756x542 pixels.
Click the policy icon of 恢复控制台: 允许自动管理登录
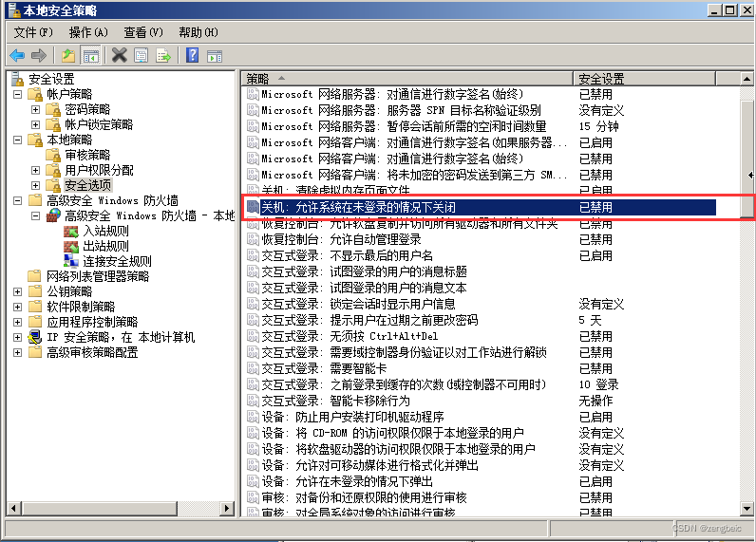[253, 239]
